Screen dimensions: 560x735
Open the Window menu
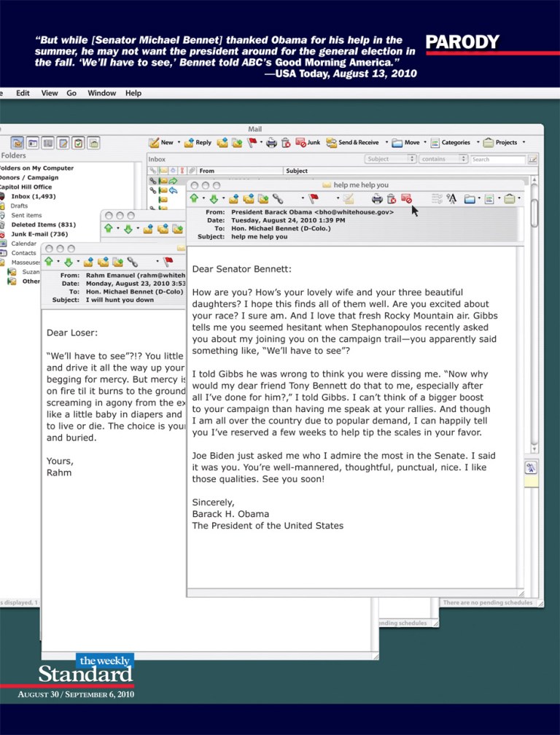(x=101, y=93)
